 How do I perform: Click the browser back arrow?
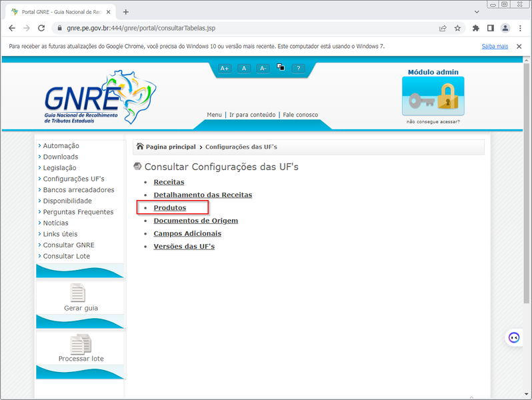(12, 28)
